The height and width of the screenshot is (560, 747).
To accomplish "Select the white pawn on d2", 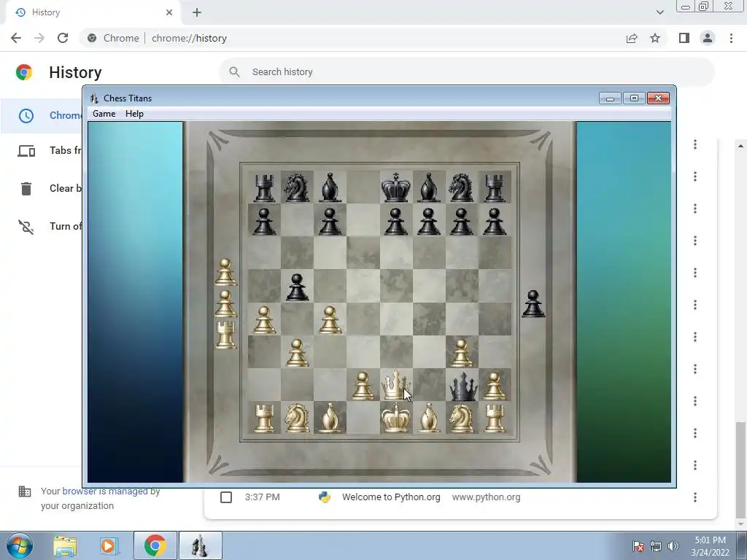I will pos(363,386).
